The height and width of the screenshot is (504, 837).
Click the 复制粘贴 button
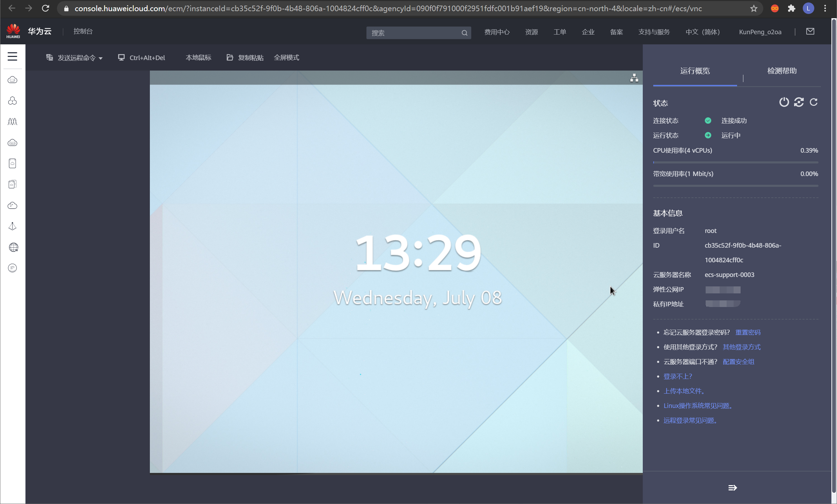point(245,58)
